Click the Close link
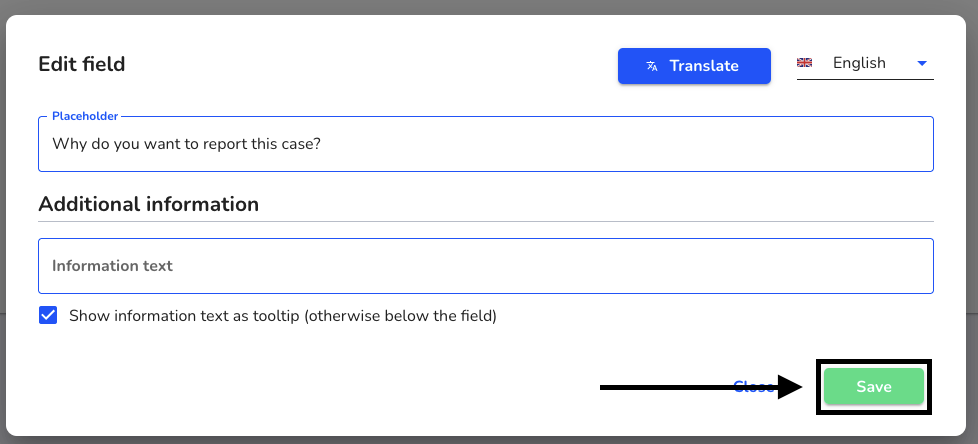978x444 pixels. coord(753,387)
